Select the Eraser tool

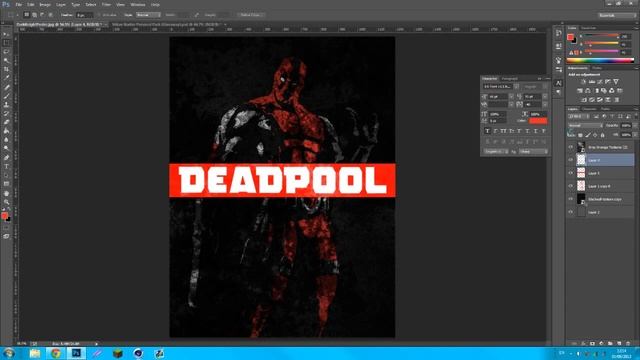click(x=6, y=122)
